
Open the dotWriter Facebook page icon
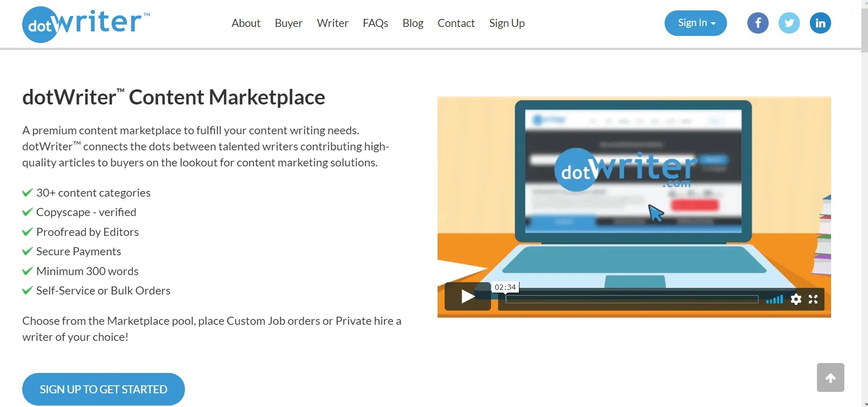point(758,23)
